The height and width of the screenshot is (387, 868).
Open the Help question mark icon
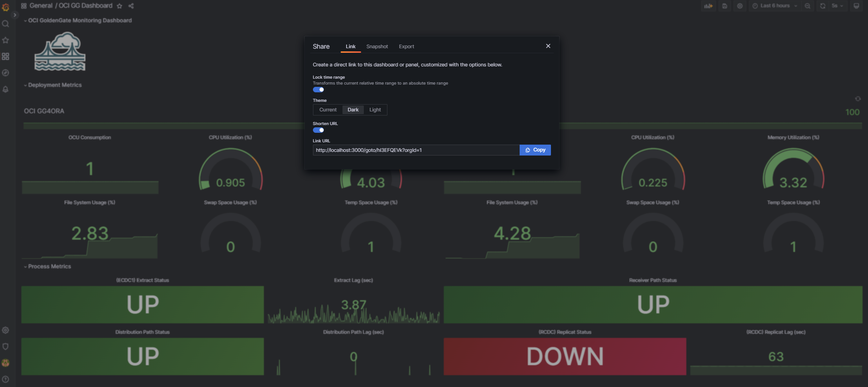(x=5, y=379)
